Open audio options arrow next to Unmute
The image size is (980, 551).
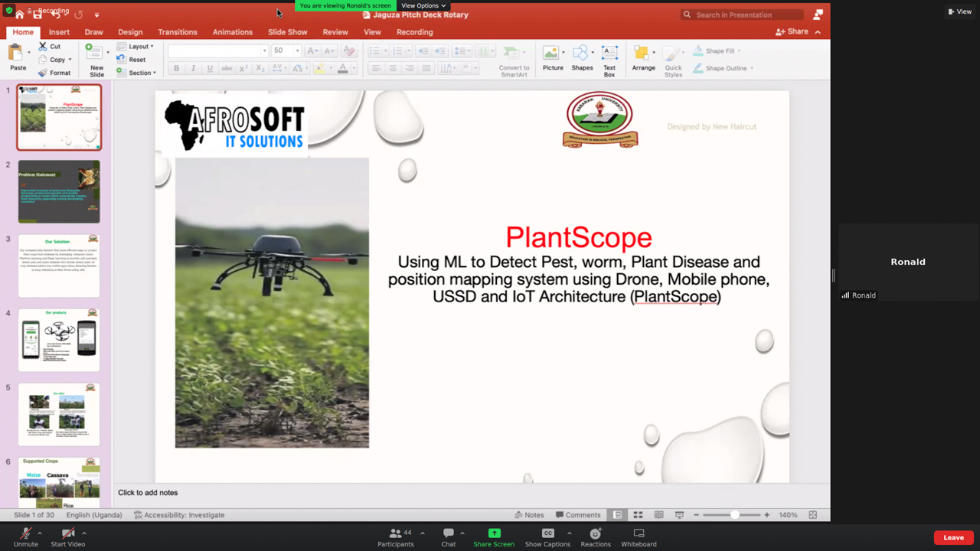click(40, 533)
